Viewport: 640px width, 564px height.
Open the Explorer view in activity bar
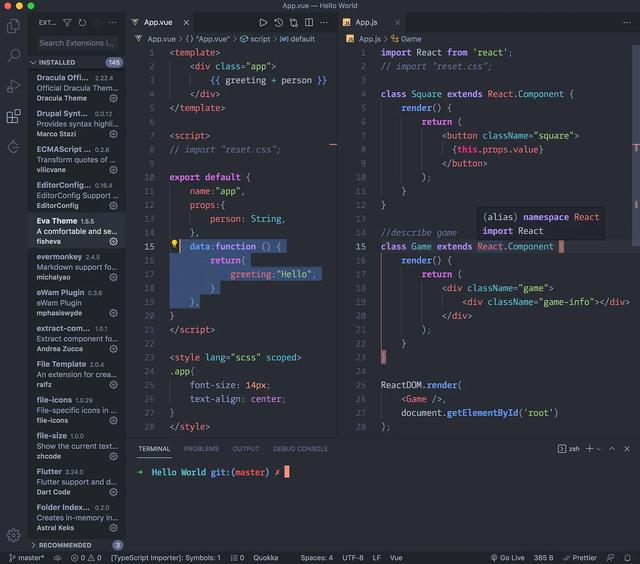pyautogui.click(x=13, y=26)
